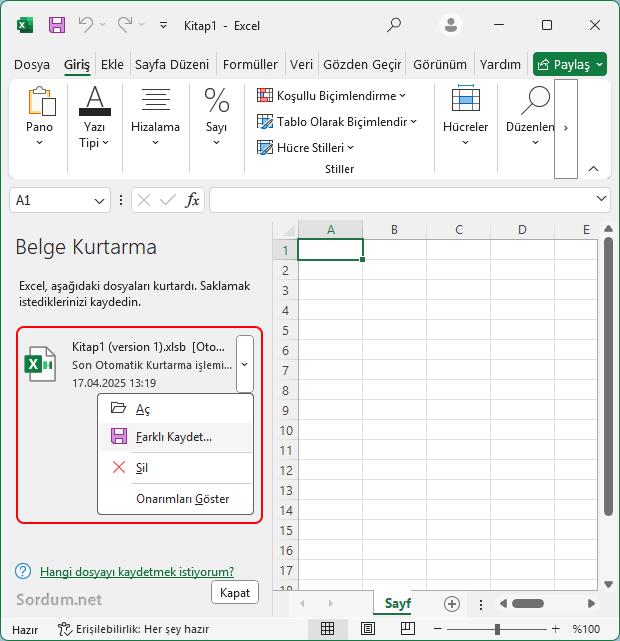
Task: Click the Undo arrow icon
Action: (x=86, y=25)
